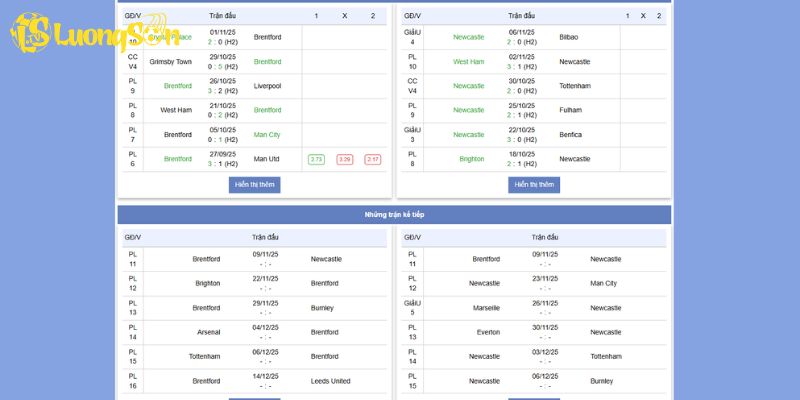
Task: Open the Bilbao team link
Action: point(568,37)
